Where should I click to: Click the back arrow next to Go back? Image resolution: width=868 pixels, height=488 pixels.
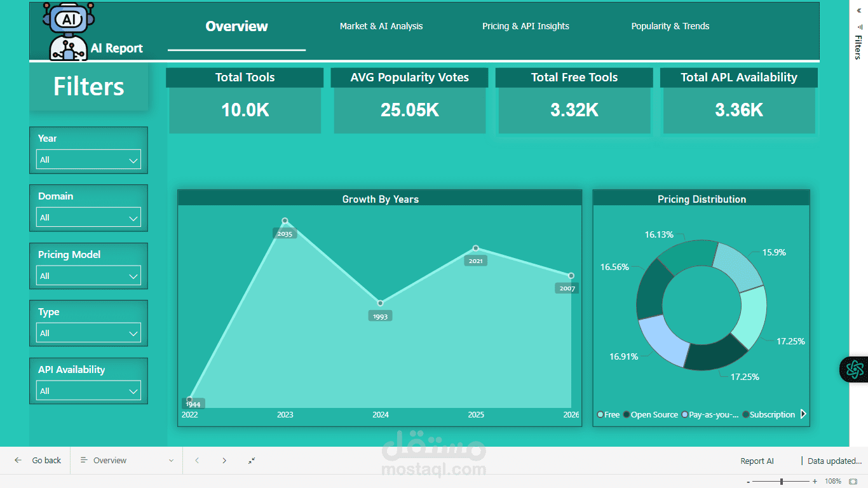[x=17, y=460]
